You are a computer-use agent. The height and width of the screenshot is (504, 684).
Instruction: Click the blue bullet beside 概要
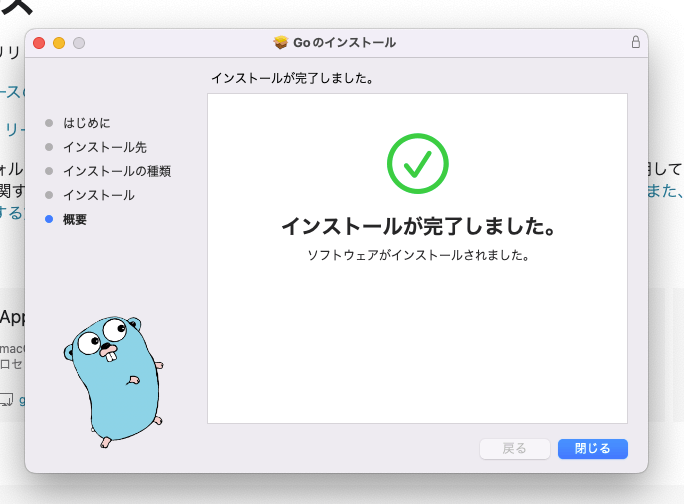[49, 219]
